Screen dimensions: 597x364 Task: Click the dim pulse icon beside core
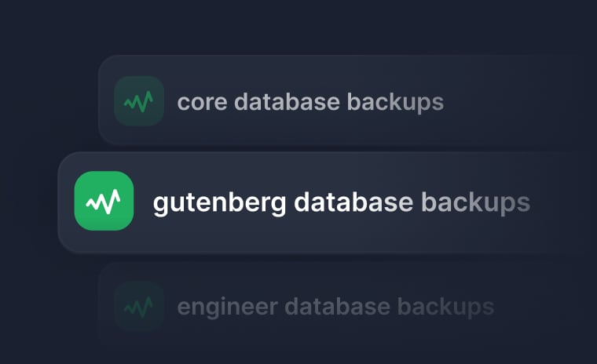point(138,101)
